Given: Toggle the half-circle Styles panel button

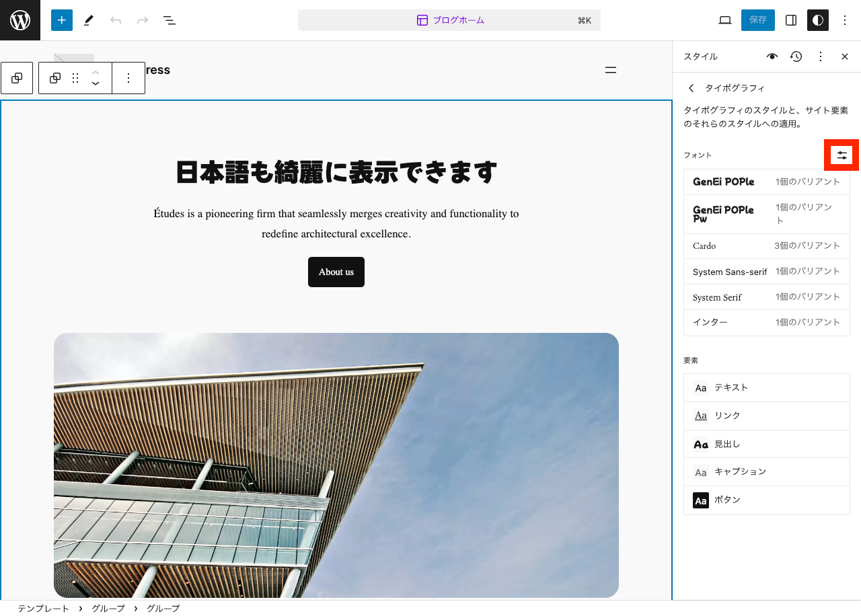Looking at the screenshot, I should 818,20.
